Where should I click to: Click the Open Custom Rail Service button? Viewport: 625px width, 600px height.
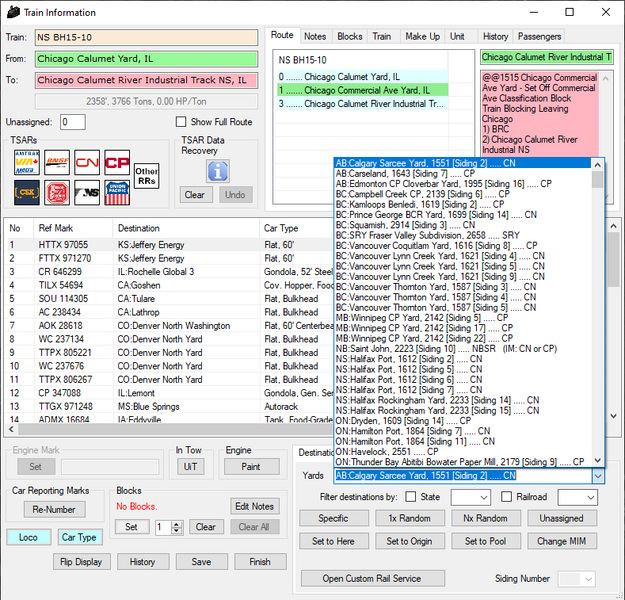pyautogui.click(x=372, y=578)
